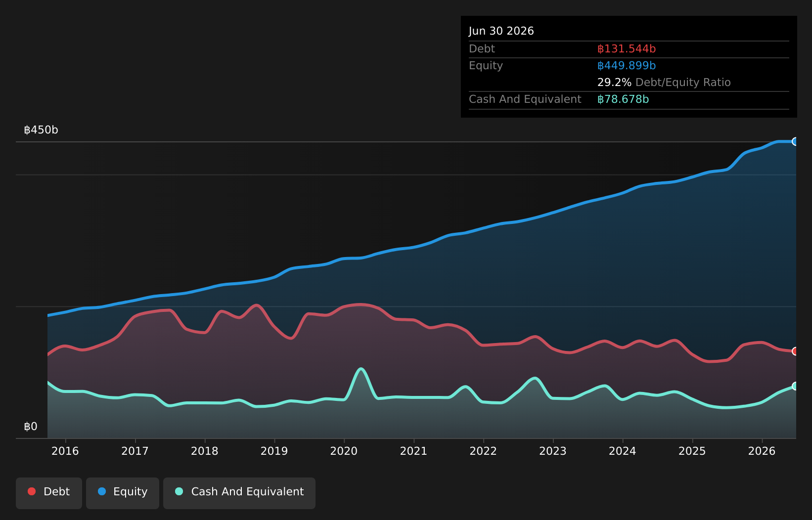812x520 pixels.
Task: Click the Debt value ฿131.544b in tooltip
Action: tap(627, 49)
